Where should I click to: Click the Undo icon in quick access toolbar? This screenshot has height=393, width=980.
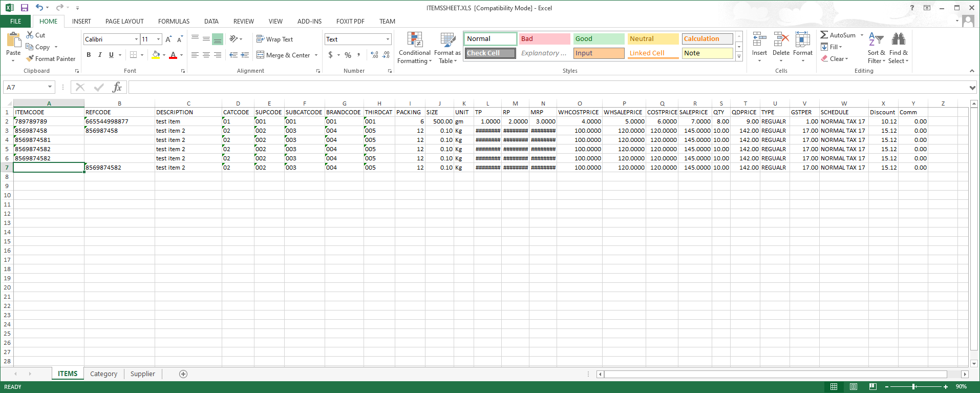tap(39, 8)
